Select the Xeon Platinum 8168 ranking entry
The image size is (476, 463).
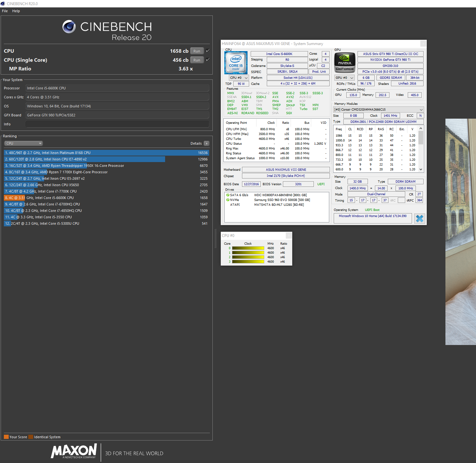[x=107, y=153]
